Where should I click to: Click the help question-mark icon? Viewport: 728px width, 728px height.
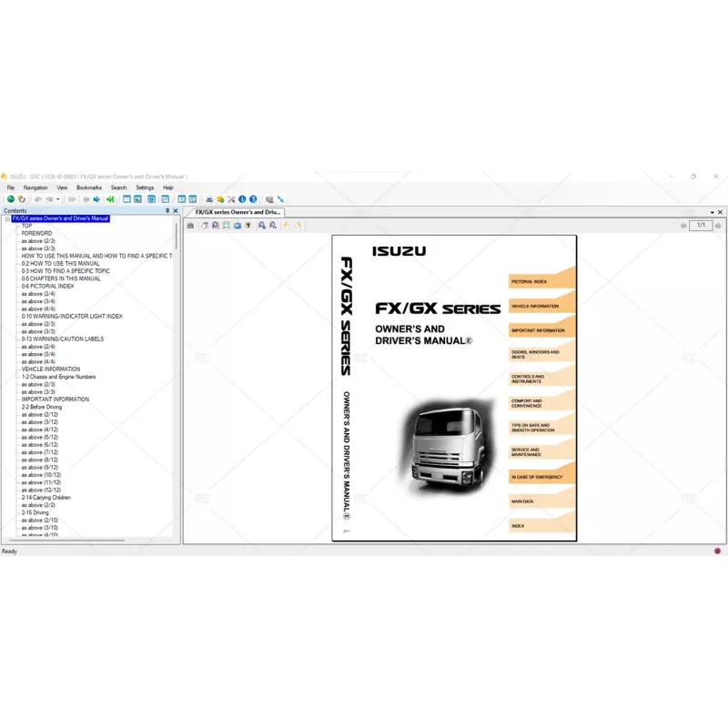point(253,200)
